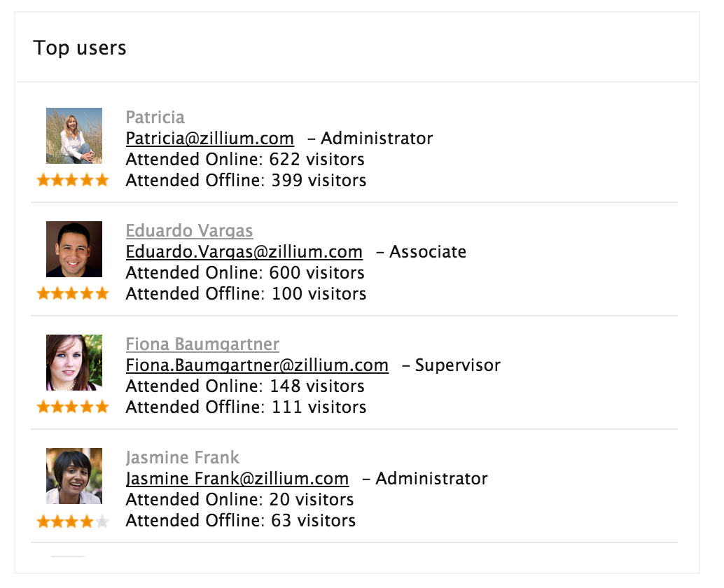Click the Fiona.Baumgartner@zillium.com email link
The image size is (724, 588).
(x=257, y=365)
